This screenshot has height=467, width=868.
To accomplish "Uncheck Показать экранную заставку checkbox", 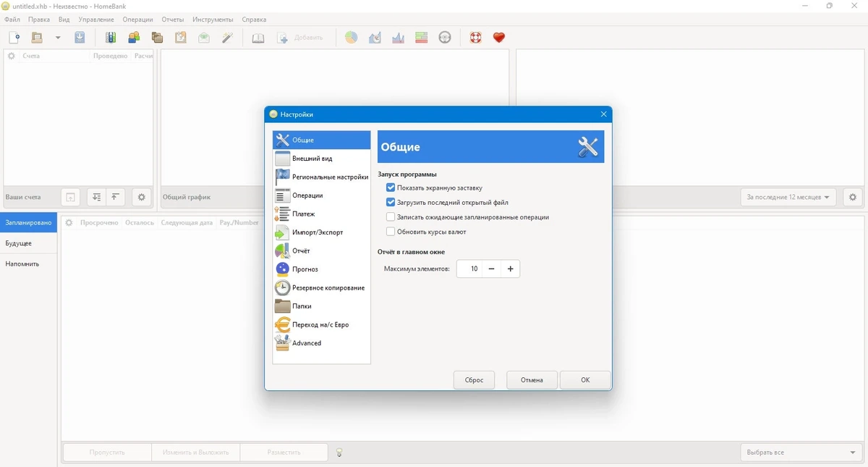I will [x=391, y=188].
